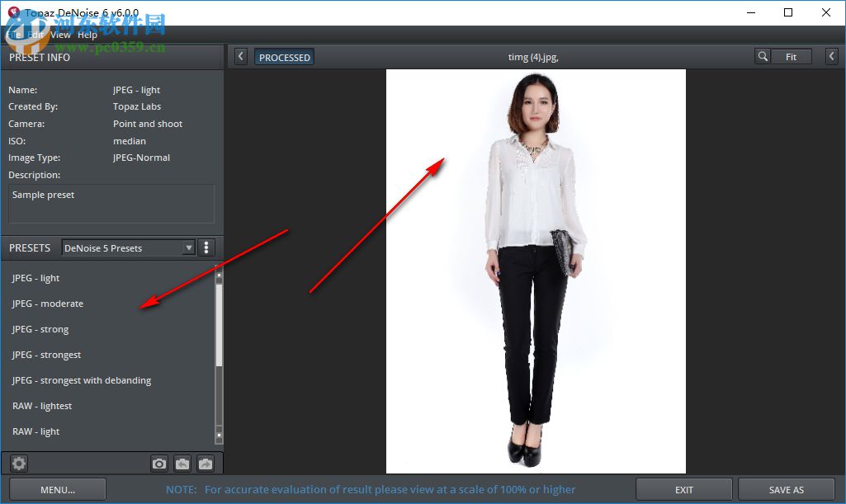Click the redo arrow icon

206,464
